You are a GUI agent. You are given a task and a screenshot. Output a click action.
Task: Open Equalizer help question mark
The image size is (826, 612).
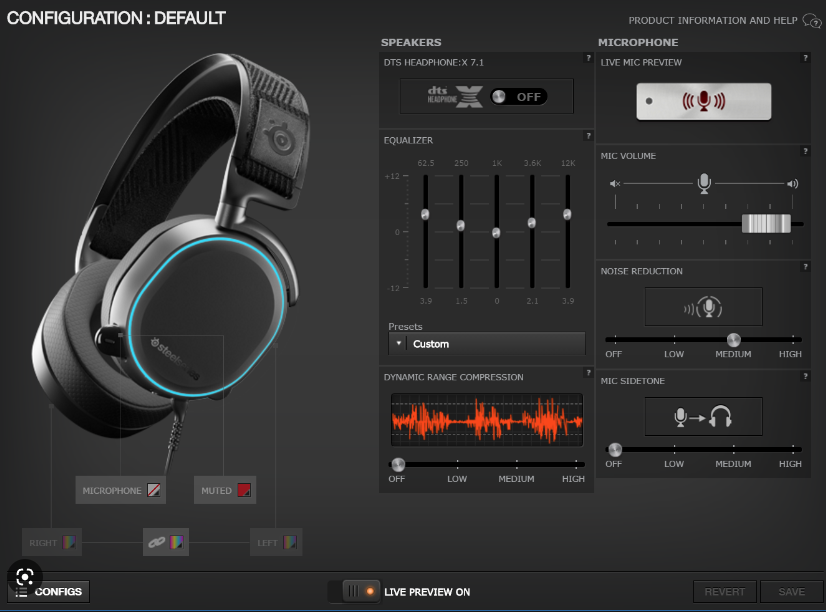point(588,136)
